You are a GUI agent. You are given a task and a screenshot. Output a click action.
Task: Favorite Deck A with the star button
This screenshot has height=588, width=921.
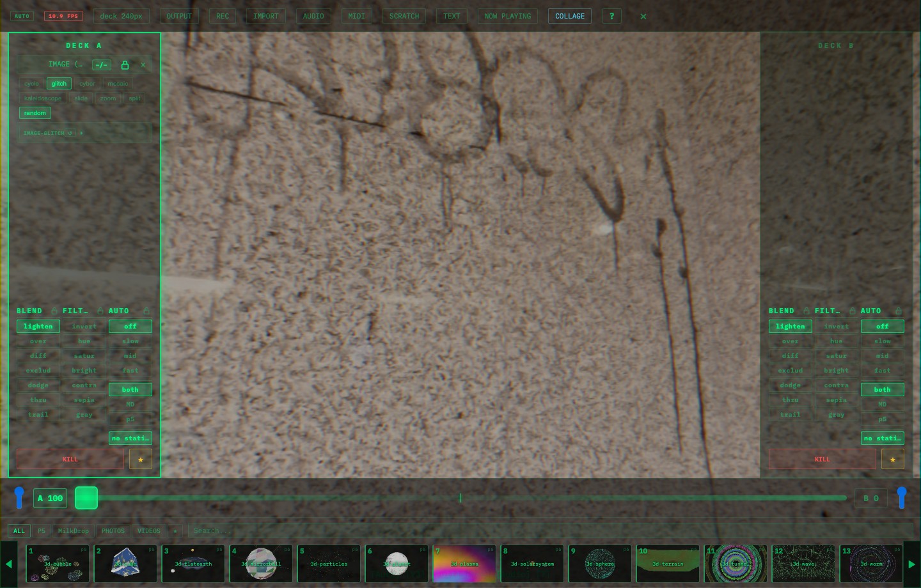[x=141, y=459]
